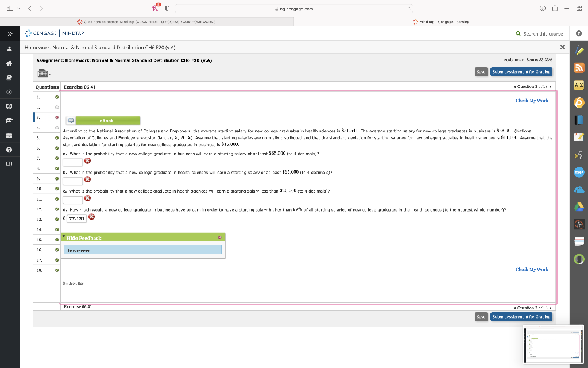This screenshot has width=588, height=368.
Task: Open the Home icon in the left sidebar
Action: (9, 63)
